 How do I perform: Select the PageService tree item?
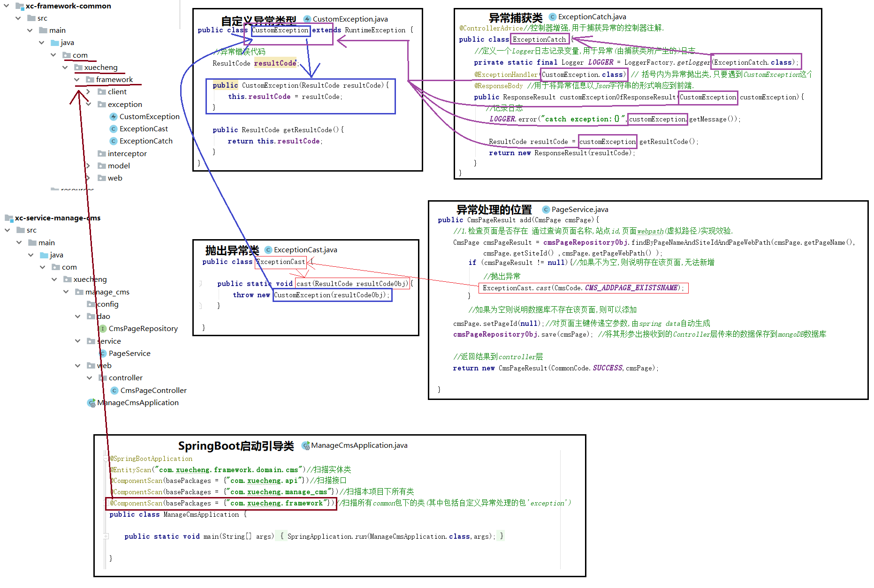(x=129, y=354)
